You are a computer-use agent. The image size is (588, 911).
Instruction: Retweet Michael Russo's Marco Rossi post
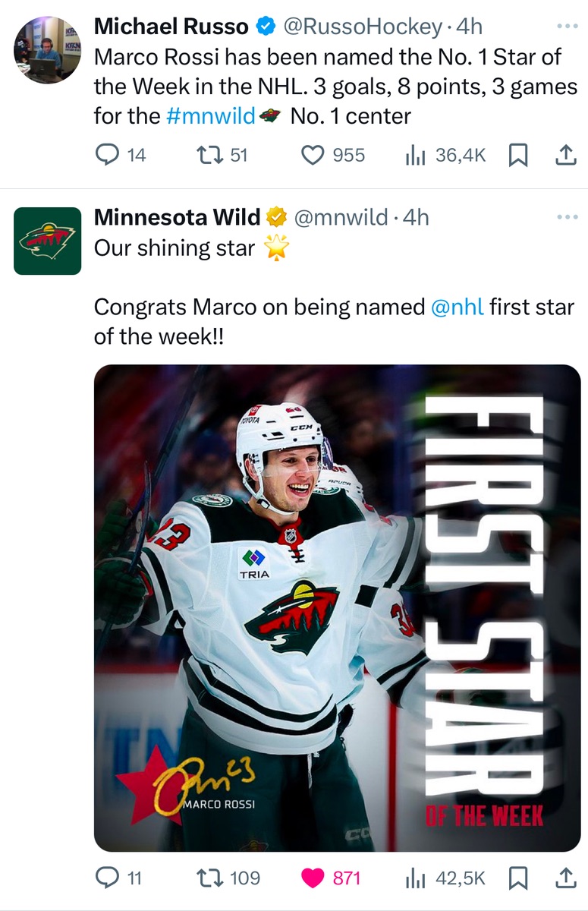[206, 155]
